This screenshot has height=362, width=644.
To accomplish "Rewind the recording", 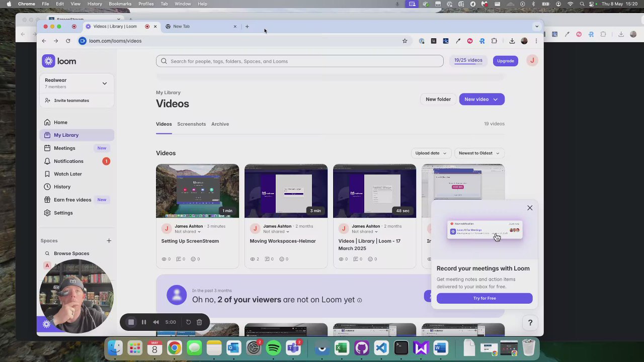I will pos(156,322).
